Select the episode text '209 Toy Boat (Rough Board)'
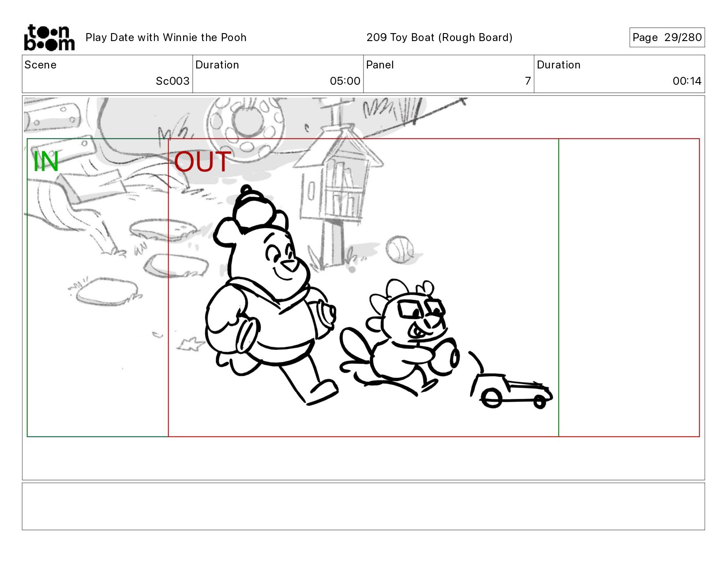The height and width of the screenshot is (563, 728). pos(439,38)
